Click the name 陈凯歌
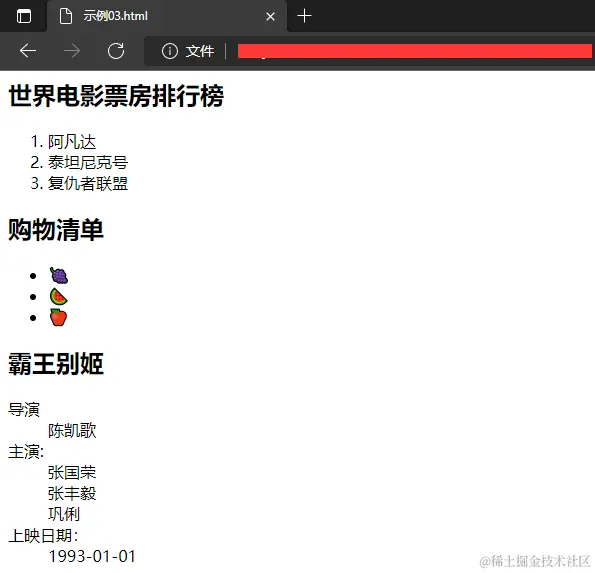 pyautogui.click(x=72, y=431)
